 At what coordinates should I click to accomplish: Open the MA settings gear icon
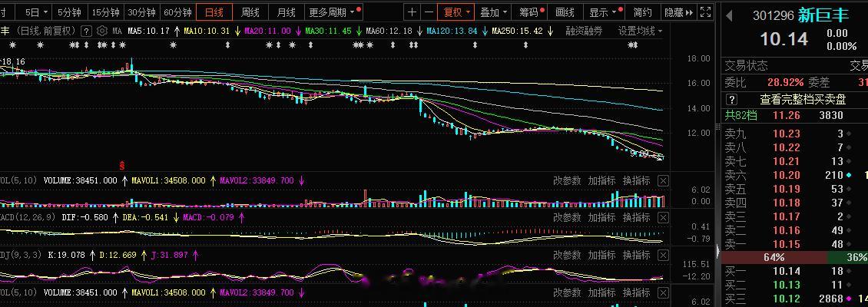pyautogui.click(x=101, y=31)
